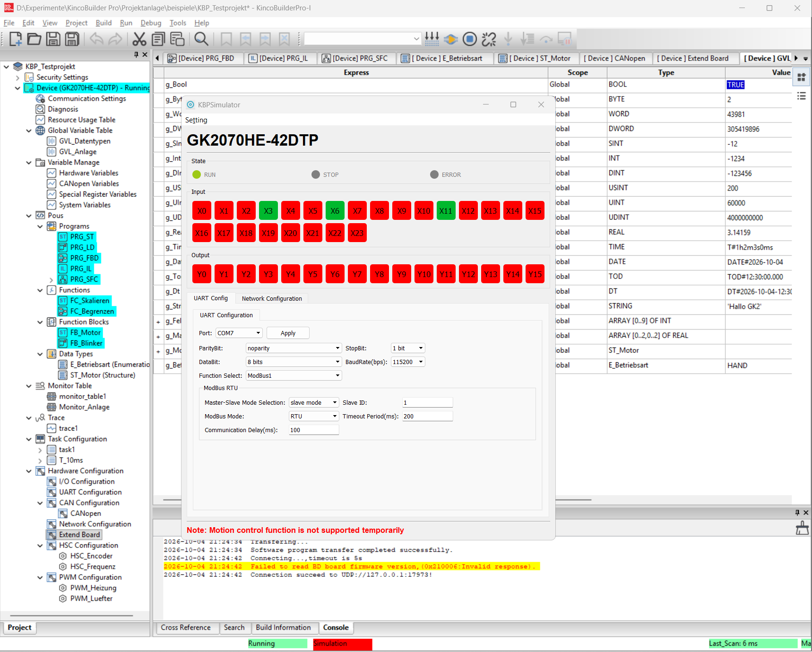Select FB_Motor function block
Viewport: 812px width, 652px height.
coord(86,332)
